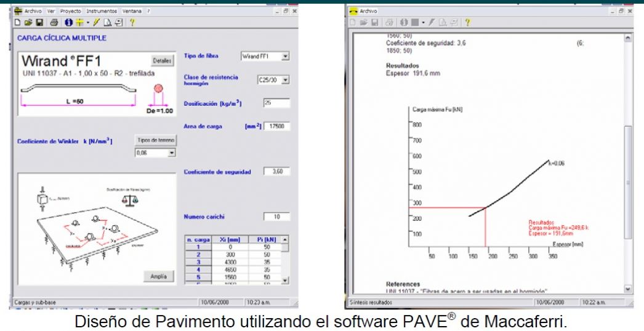Click the Area de carga field showing 17500
This screenshot has width=644, height=331.
pyautogui.click(x=276, y=127)
